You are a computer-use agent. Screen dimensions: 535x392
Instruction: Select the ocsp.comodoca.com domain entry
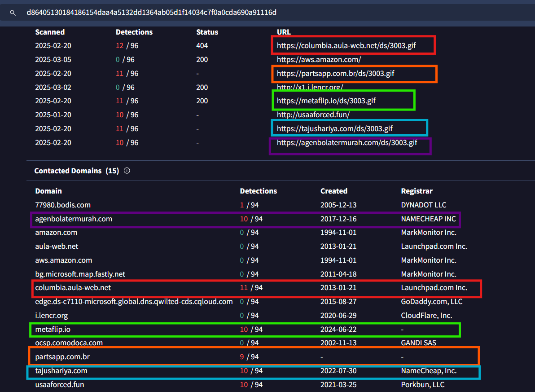tap(69, 343)
